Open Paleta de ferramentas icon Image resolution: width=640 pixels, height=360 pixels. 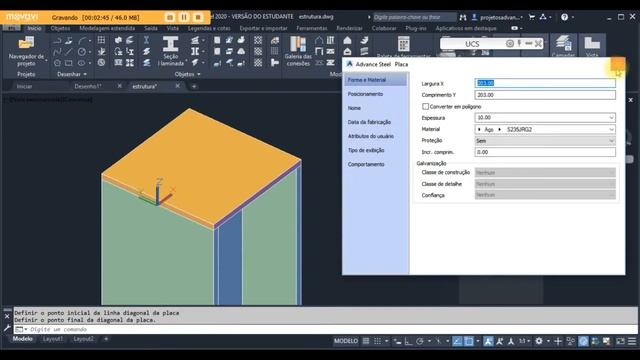[x=403, y=44]
